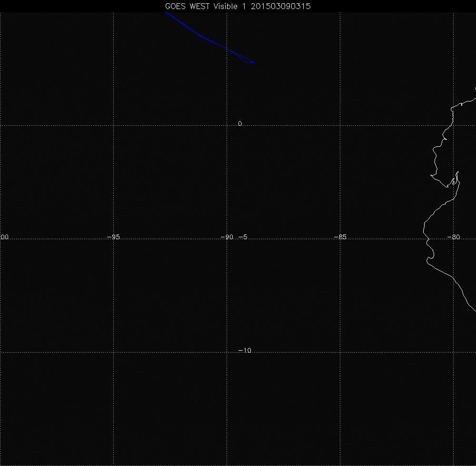Click the timestamp 201503090315 in the title
476x466 pixels.
[281, 6]
